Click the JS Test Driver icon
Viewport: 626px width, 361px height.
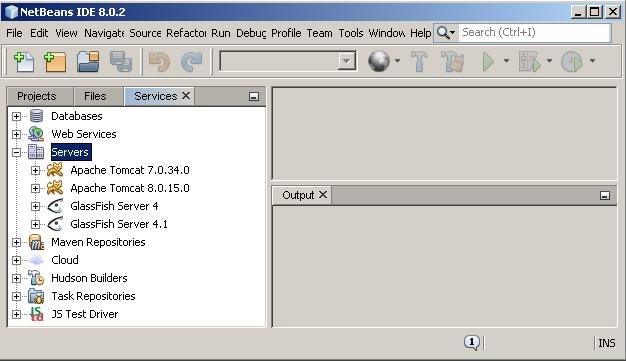pyautogui.click(x=36, y=314)
